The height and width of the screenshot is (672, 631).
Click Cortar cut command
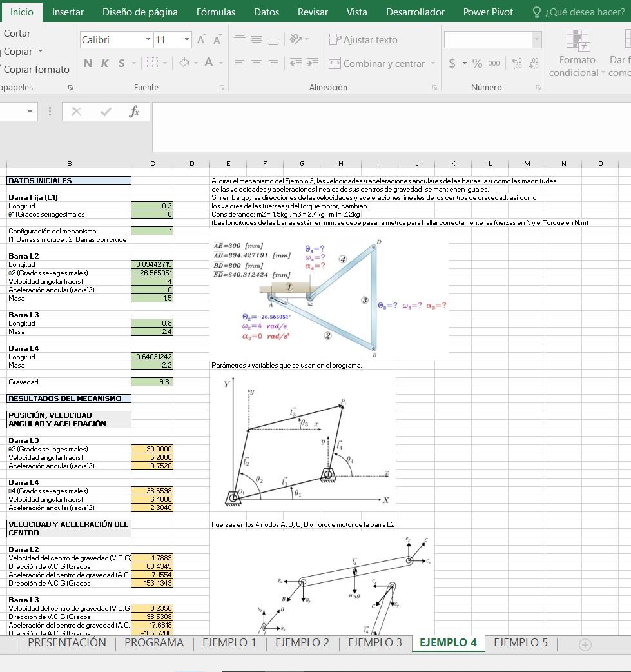[16, 34]
